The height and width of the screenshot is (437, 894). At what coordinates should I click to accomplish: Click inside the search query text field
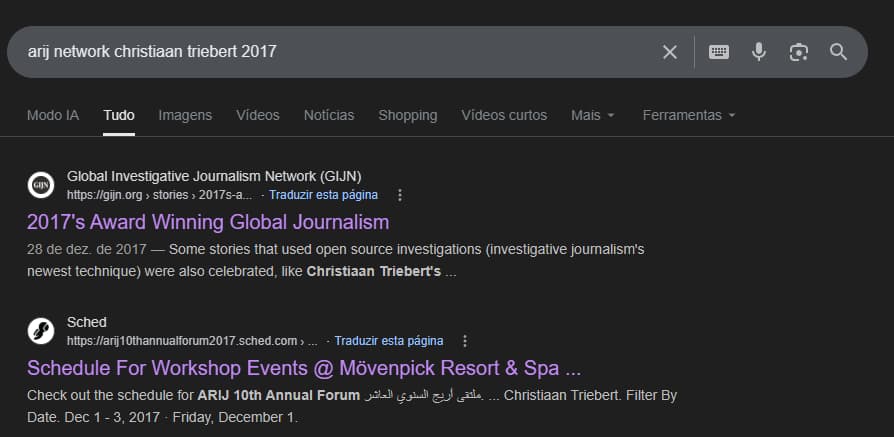pos(330,52)
